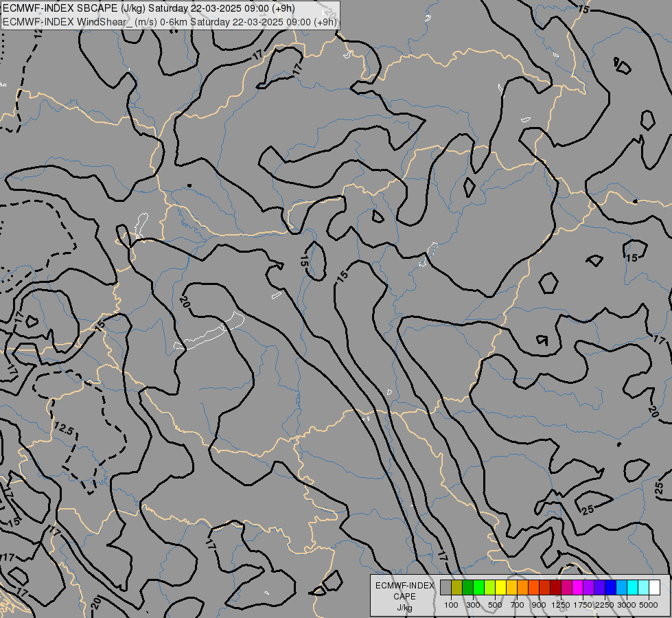This screenshot has width=672, height=618.
Task: Pick the lime yellow-green legend swatch
Action: [489, 587]
